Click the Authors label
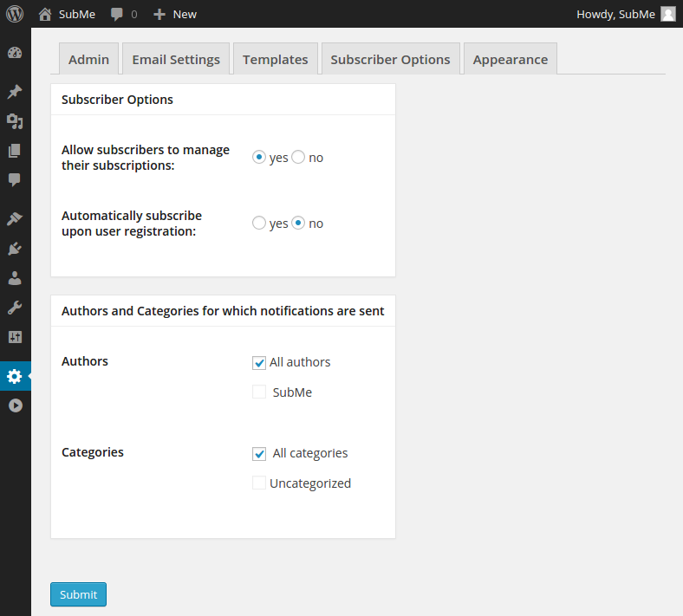 point(84,361)
